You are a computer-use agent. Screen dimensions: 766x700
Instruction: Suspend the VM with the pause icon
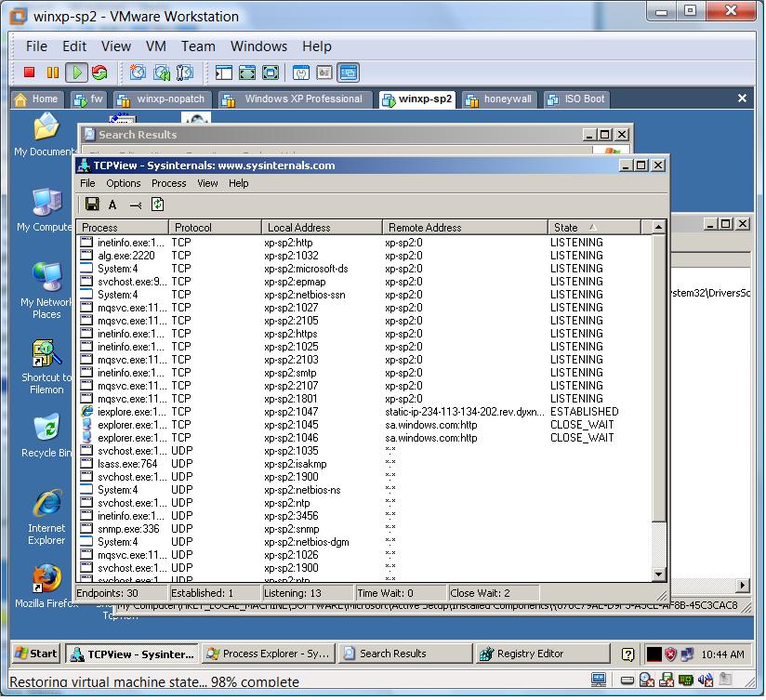click(x=52, y=73)
